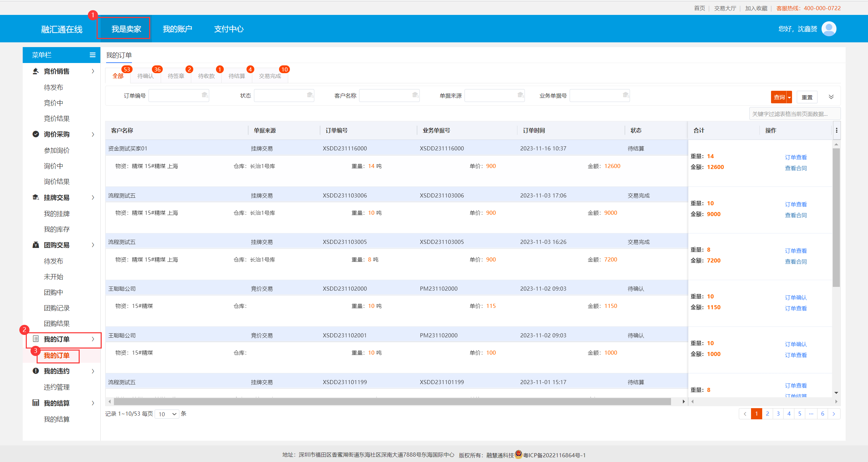
Task: Open the 订单编号 field lookup icon
Action: (x=205, y=95)
